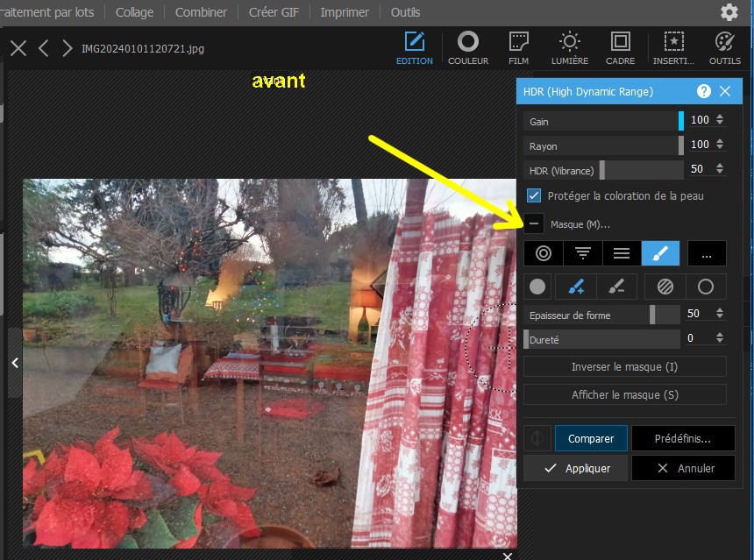Decrease Rayon with the down stepper arrow
This screenshot has width=754, height=560.
[720, 147]
